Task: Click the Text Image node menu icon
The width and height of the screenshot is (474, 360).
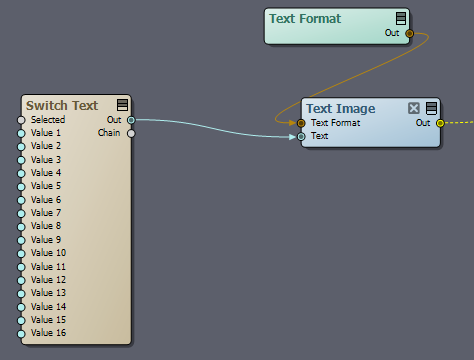Action: pyautogui.click(x=431, y=108)
